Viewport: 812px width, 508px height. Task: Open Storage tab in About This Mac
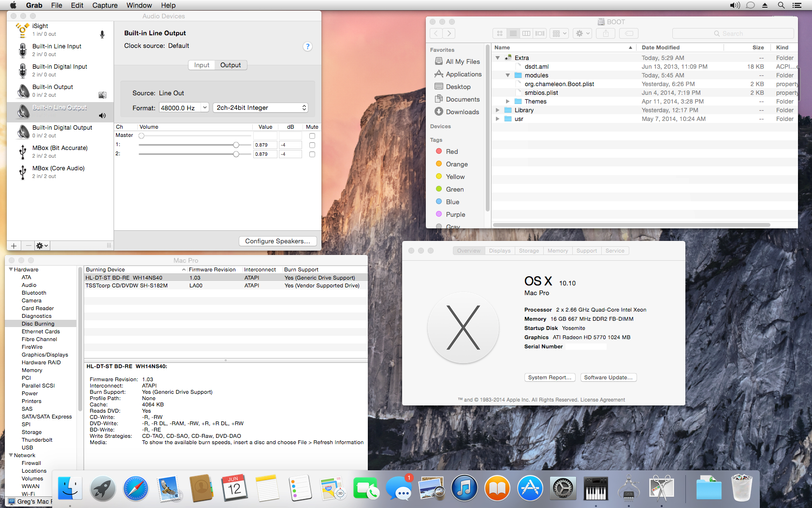click(x=529, y=251)
